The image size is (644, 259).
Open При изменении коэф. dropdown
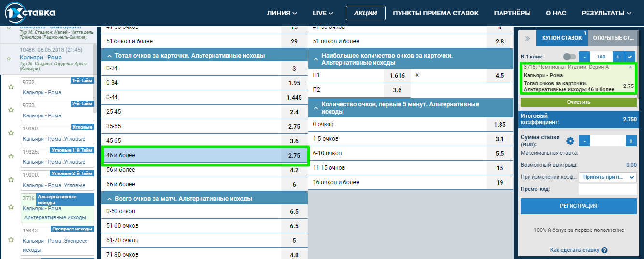click(608, 177)
